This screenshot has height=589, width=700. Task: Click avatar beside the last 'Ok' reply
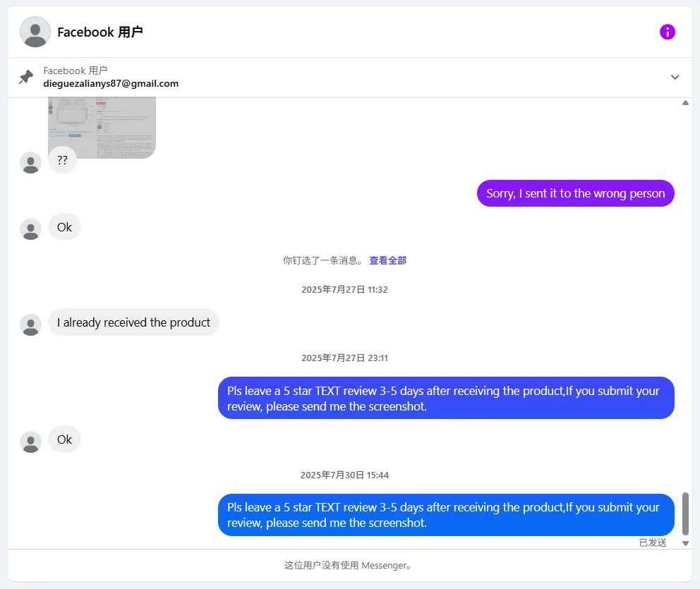[x=30, y=442]
